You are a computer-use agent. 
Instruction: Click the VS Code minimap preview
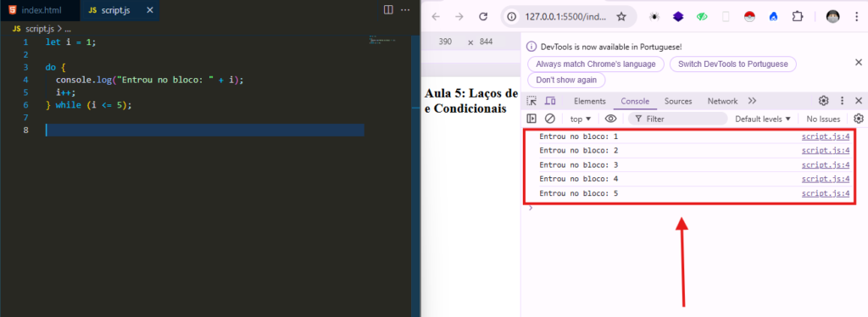382,41
